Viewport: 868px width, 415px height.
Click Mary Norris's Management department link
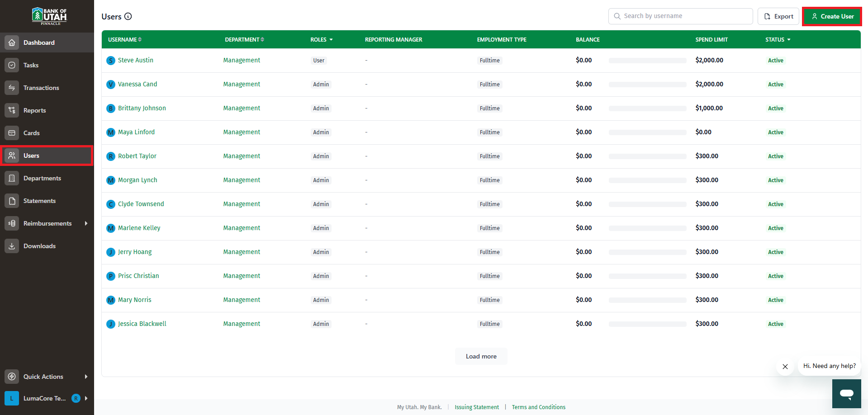click(x=242, y=300)
